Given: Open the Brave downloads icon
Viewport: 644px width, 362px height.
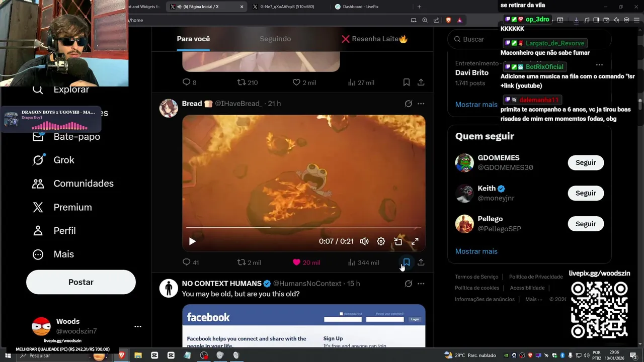Looking at the screenshot, I should [x=576, y=20].
